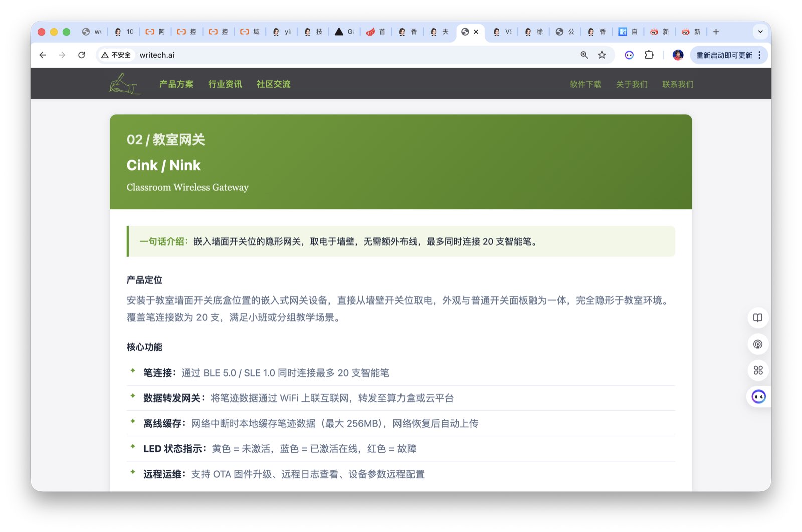Click the floating assistant face icon
Viewport: 802px width, 532px height.
[758, 397]
